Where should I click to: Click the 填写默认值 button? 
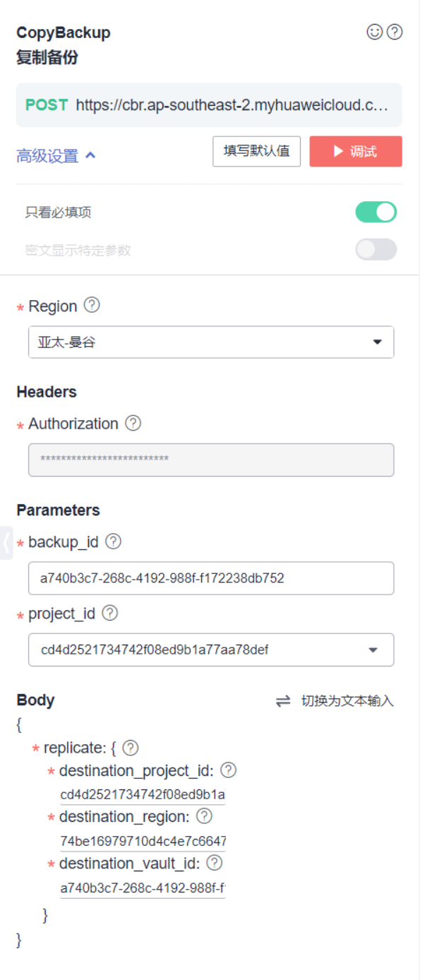click(256, 151)
